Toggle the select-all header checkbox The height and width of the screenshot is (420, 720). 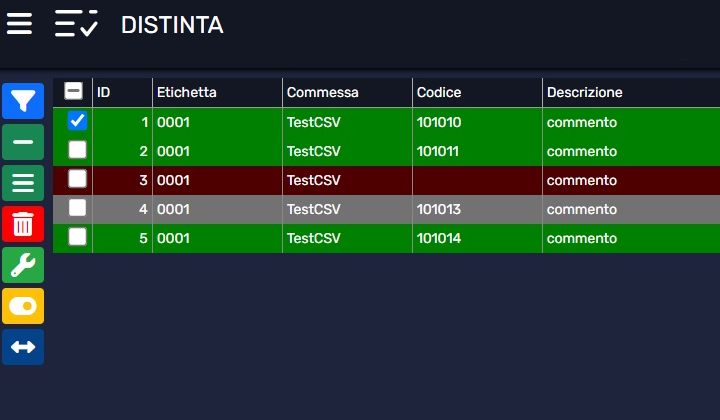click(73, 91)
